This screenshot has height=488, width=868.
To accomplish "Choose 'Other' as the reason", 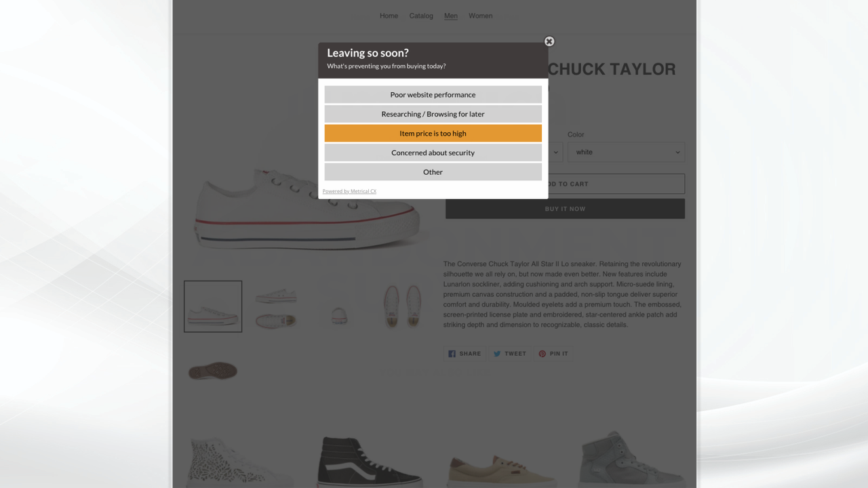I will point(433,172).
